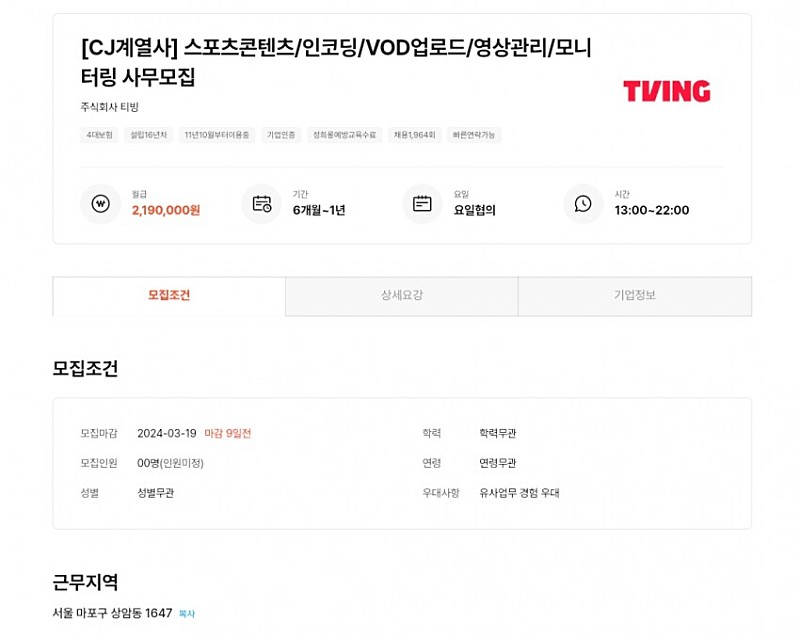Click the 근무지역 section heading
800x638 pixels.
tap(85, 582)
